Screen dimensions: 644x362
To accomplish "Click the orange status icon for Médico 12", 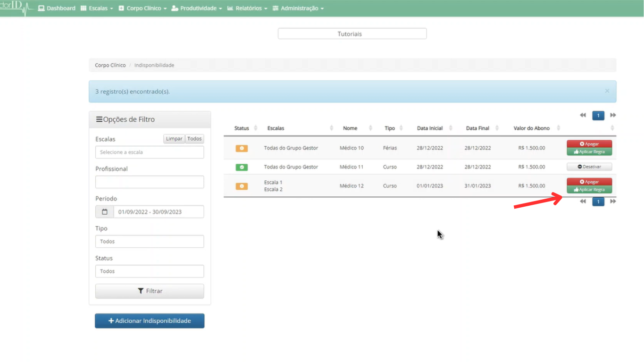I will pos(242,186).
